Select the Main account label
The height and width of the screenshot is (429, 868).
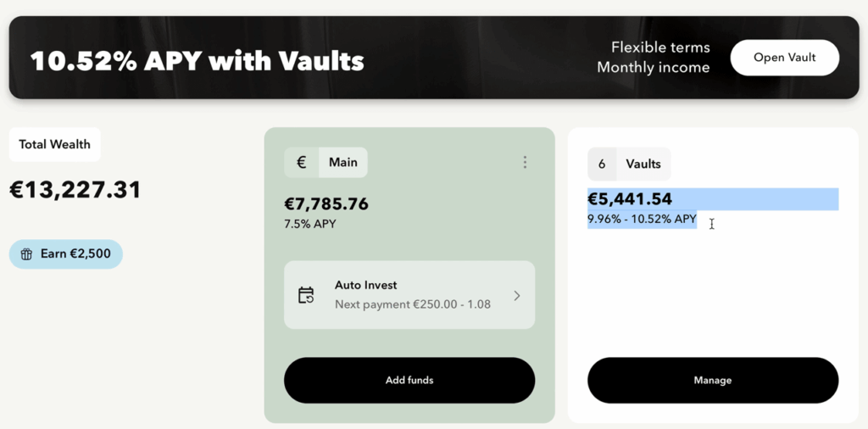[x=342, y=163]
